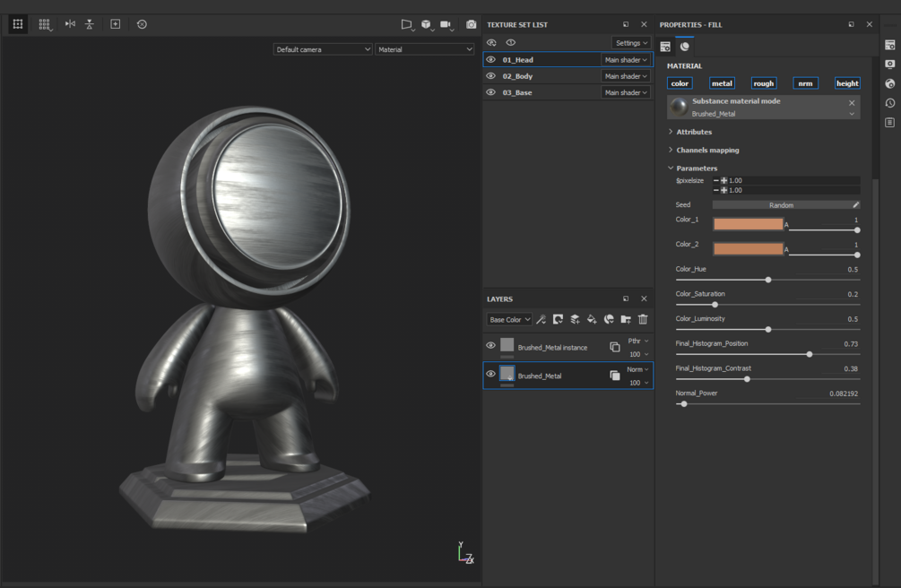The width and height of the screenshot is (901, 588).
Task: Collapse the Parameters section
Action: tap(693, 169)
